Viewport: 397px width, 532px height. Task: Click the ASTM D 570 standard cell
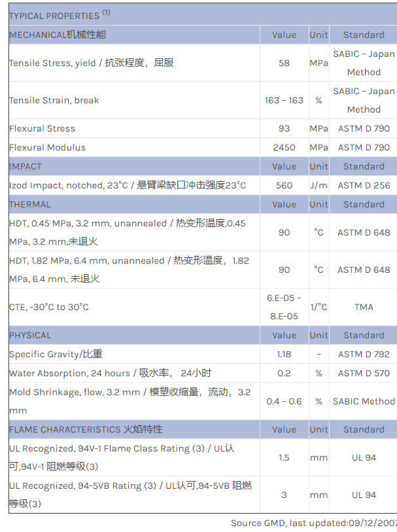(x=364, y=373)
